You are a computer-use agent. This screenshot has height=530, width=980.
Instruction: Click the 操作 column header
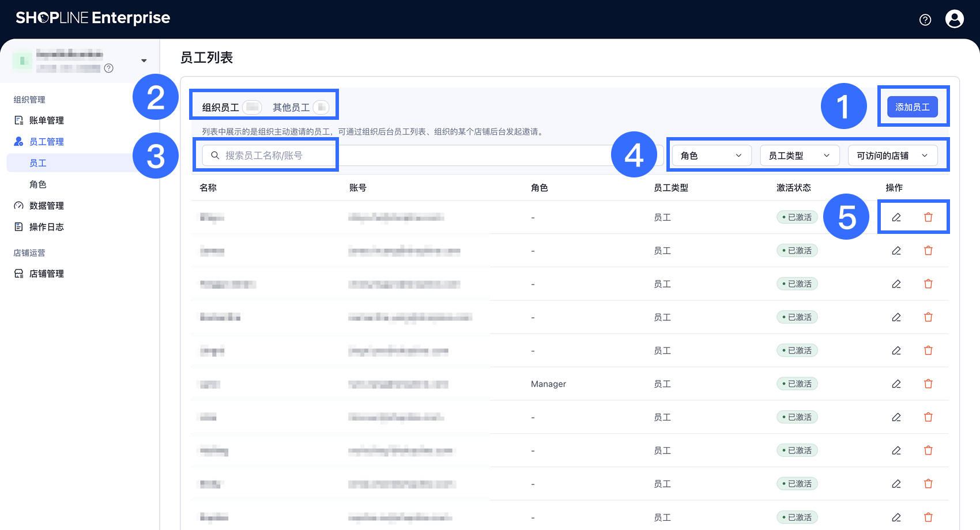pos(894,188)
